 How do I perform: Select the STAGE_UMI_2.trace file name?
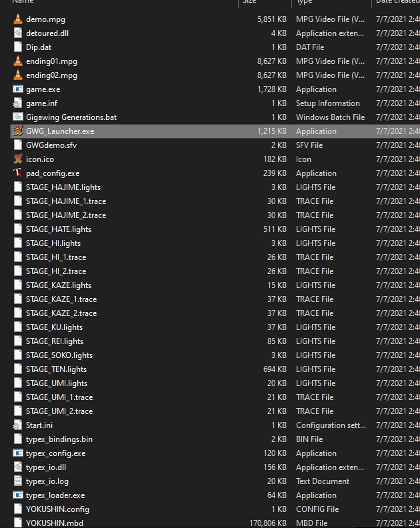pyautogui.click(x=59, y=411)
